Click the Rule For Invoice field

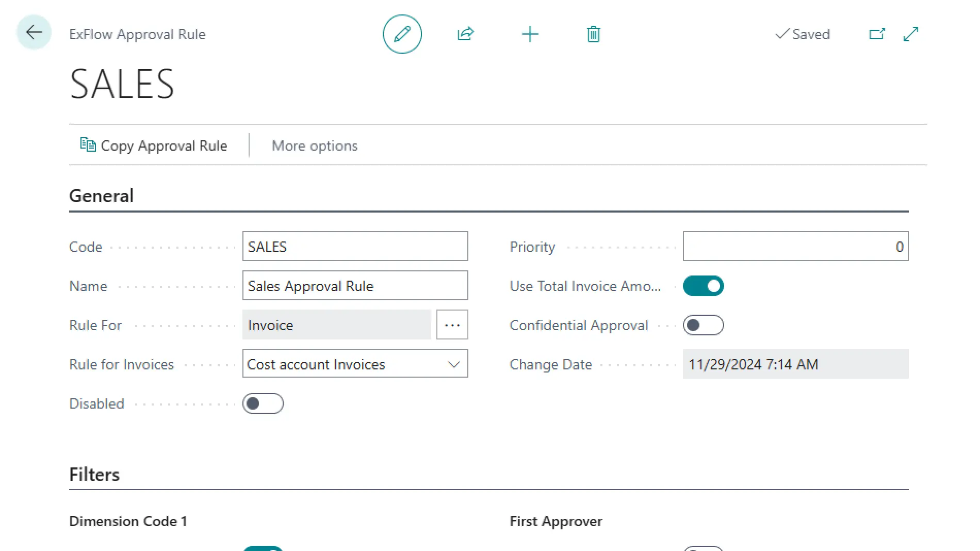337,325
